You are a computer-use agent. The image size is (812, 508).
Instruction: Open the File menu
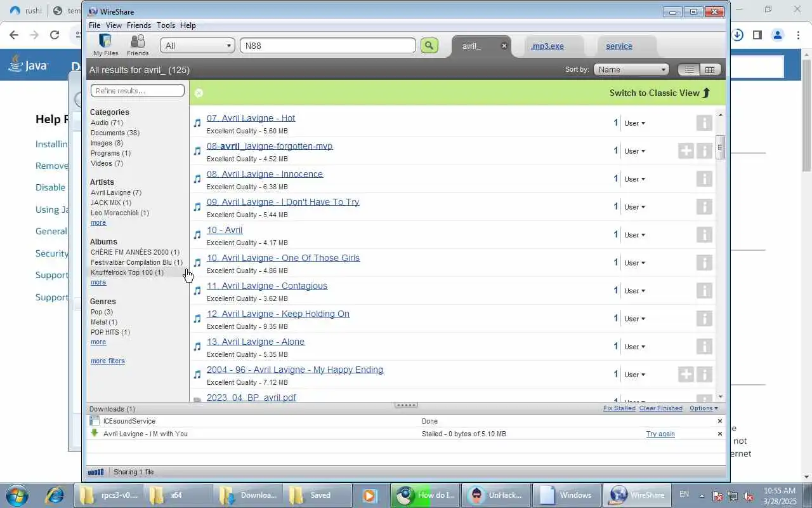[95, 25]
